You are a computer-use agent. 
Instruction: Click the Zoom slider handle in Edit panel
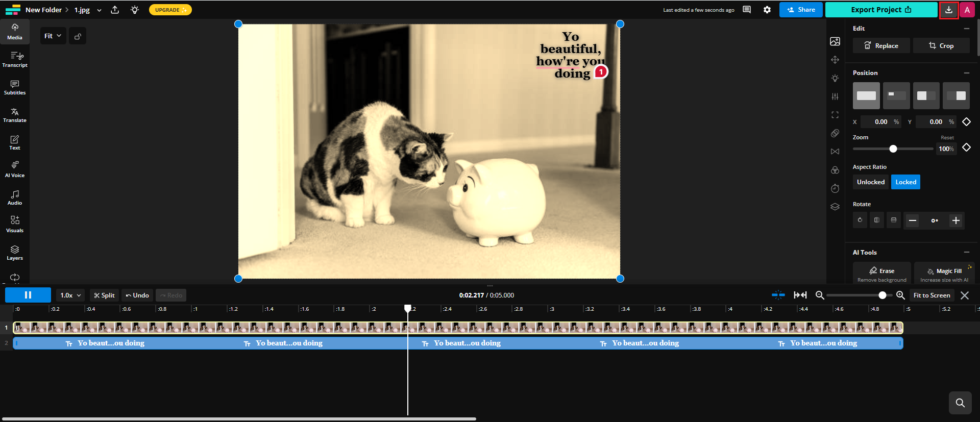tap(893, 149)
